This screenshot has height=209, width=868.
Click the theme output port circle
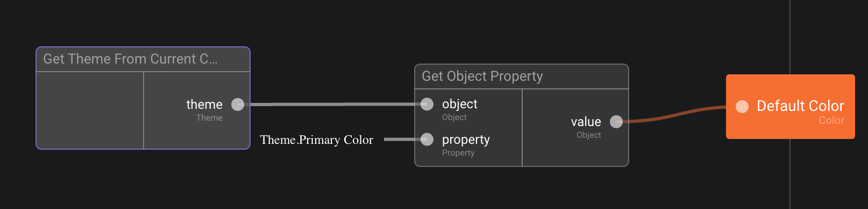(238, 104)
